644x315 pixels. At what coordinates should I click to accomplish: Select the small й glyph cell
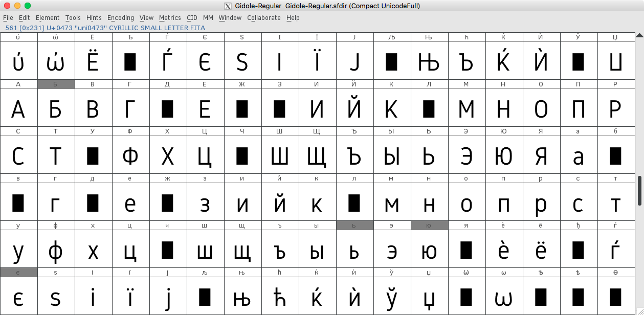point(280,202)
